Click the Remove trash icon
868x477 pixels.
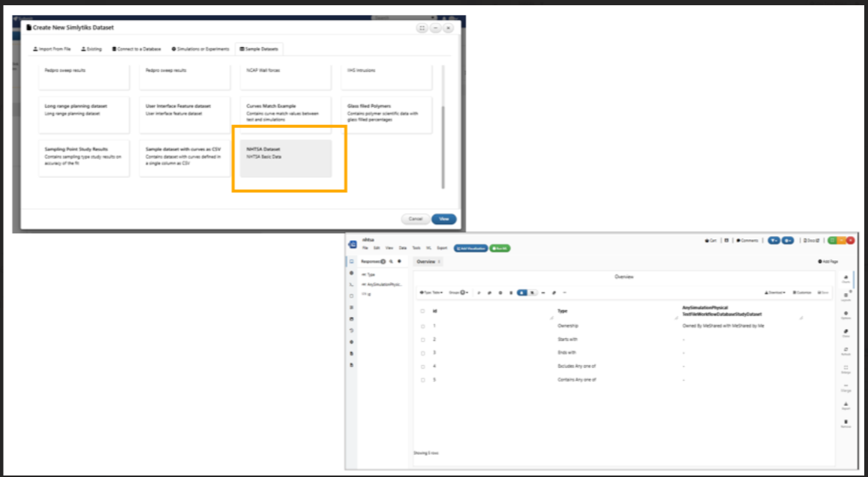[846, 423]
